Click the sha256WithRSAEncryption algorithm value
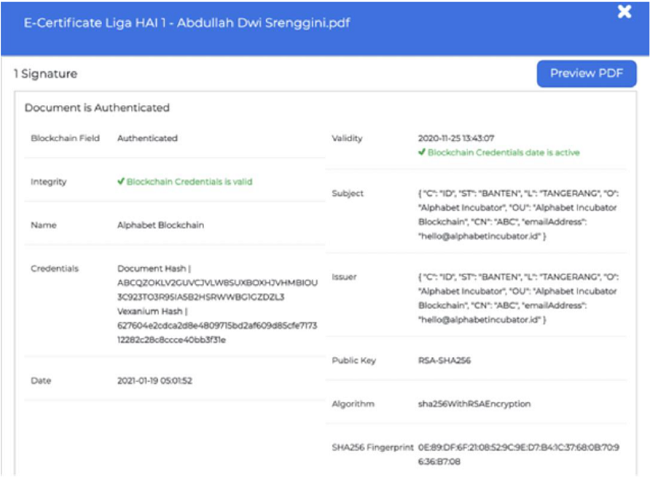 (475, 403)
